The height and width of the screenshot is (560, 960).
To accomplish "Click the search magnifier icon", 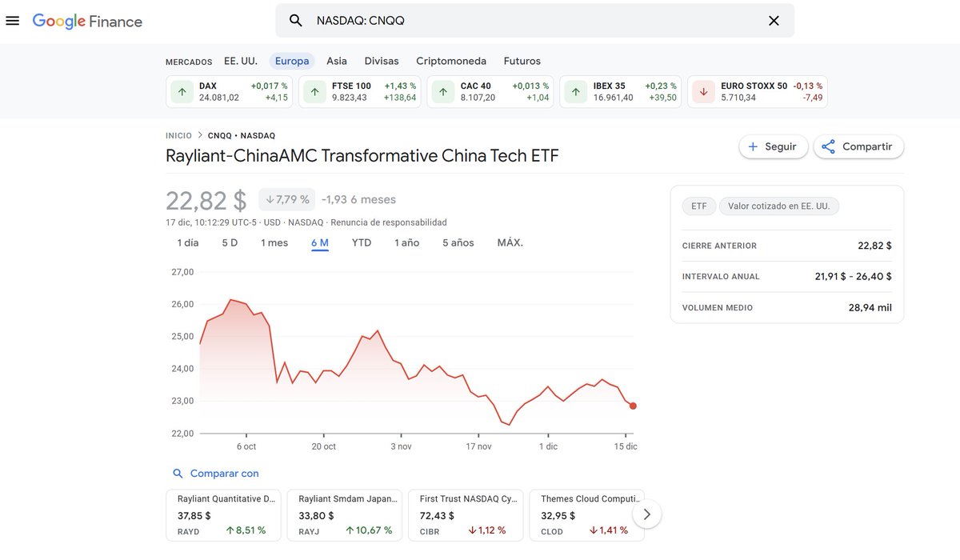I will click(296, 21).
